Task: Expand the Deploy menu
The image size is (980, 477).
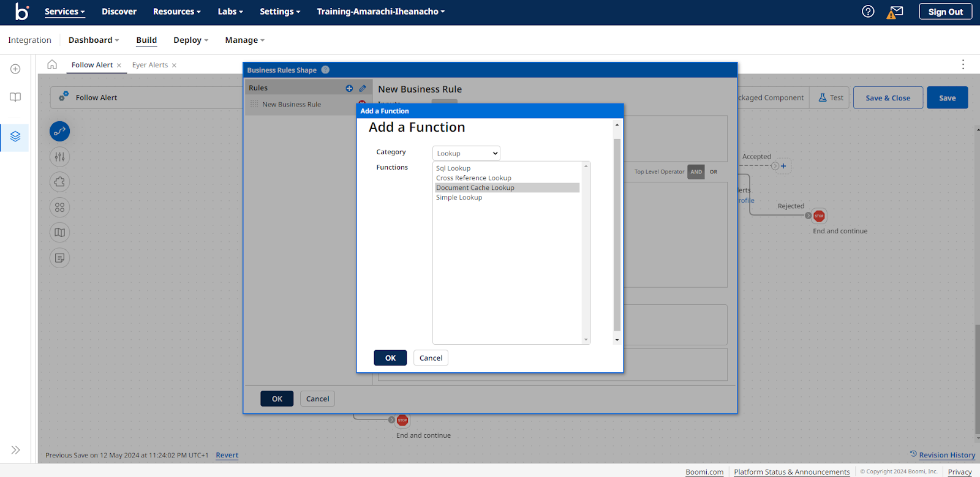Action: 191,40
